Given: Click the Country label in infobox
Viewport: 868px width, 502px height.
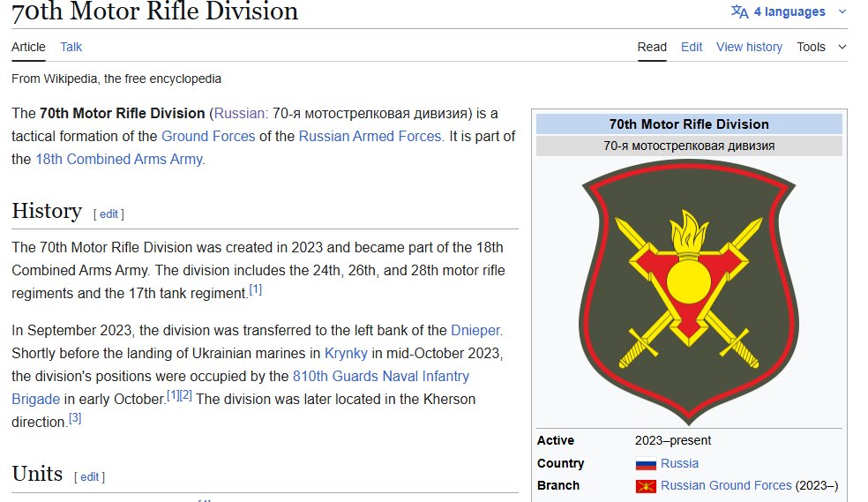Looking at the screenshot, I should point(560,463).
